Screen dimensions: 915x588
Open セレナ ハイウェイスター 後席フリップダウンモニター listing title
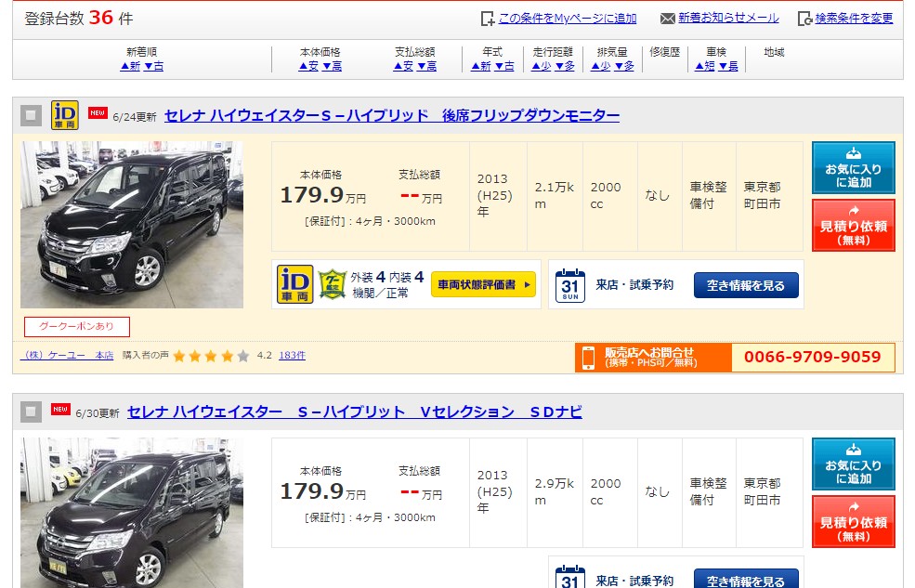[x=392, y=115]
